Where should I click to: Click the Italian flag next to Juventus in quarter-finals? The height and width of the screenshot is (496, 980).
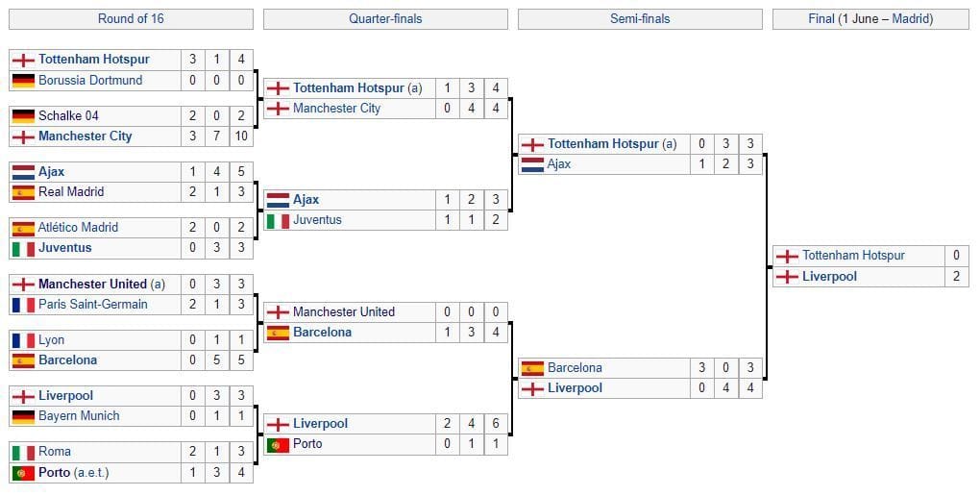(278, 220)
